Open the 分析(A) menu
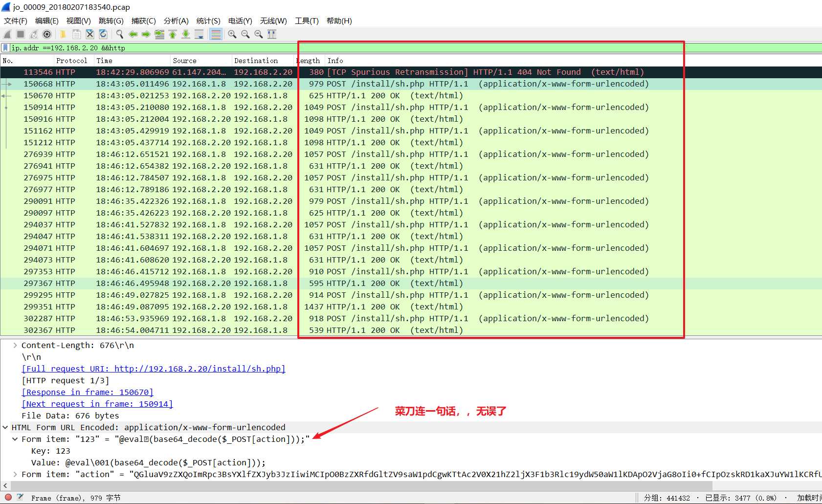This screenshot has width=822, height=504. pyautogui.click(x=176, y=21)
